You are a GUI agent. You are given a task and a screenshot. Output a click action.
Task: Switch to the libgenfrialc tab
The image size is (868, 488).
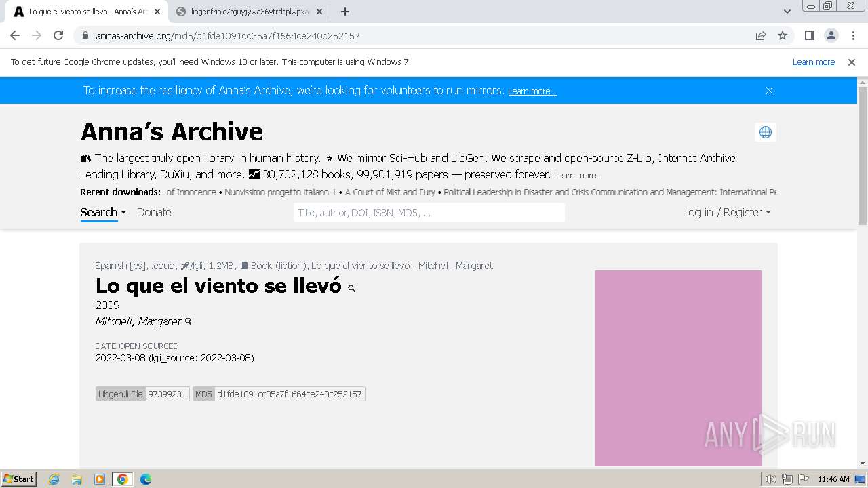[248, 12]
